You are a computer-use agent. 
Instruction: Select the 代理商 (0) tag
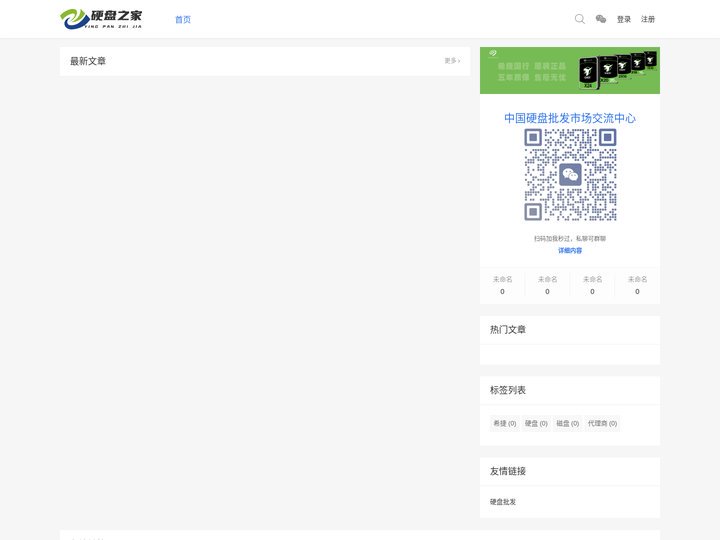pos(602,423)
